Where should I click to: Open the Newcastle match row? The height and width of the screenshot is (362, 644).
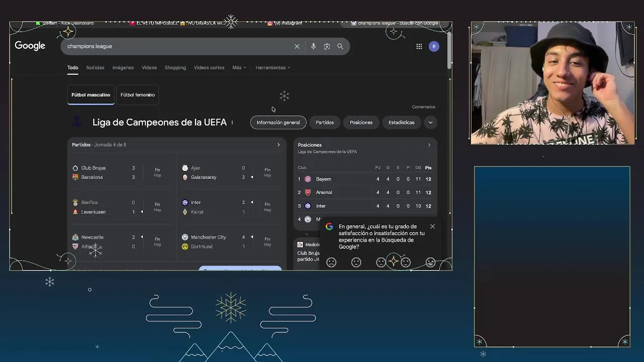pyautogui.click(x=119, y=242)
